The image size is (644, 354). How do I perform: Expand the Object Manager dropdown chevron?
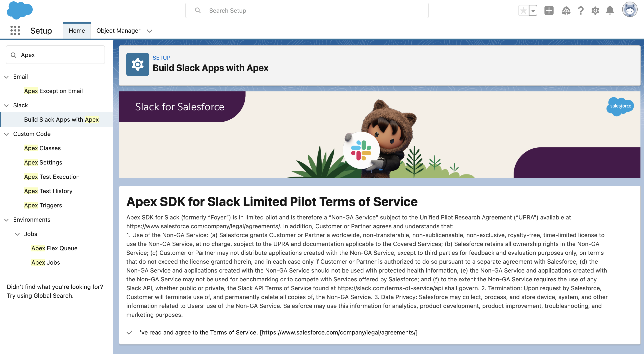(x=150, y=31)
